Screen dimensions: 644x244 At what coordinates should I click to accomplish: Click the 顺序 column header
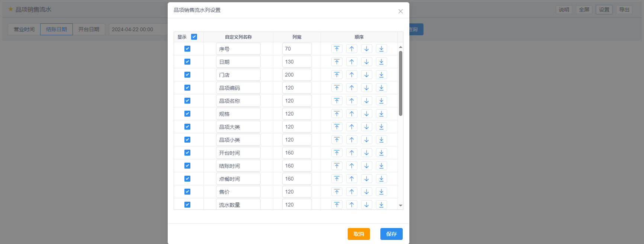click(359, 37)
